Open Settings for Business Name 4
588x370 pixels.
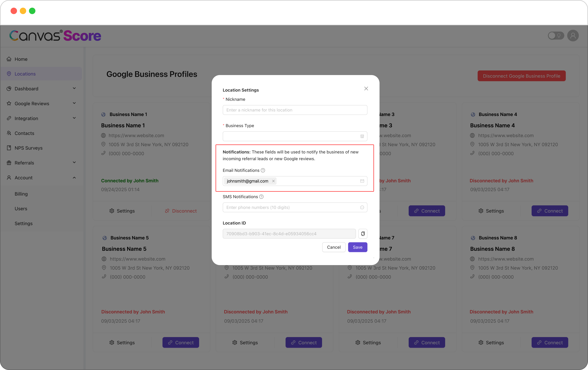coord(491,211)
